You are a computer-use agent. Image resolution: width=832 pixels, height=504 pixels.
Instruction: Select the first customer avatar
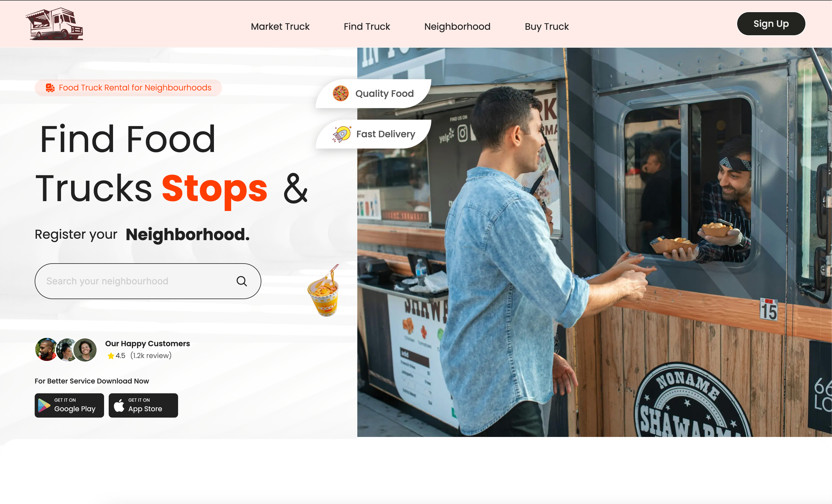[46, 349]
